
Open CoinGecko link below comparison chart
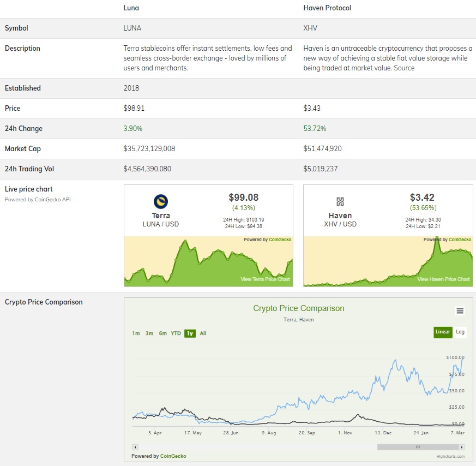pyautogui.click(x=173, y=456)
